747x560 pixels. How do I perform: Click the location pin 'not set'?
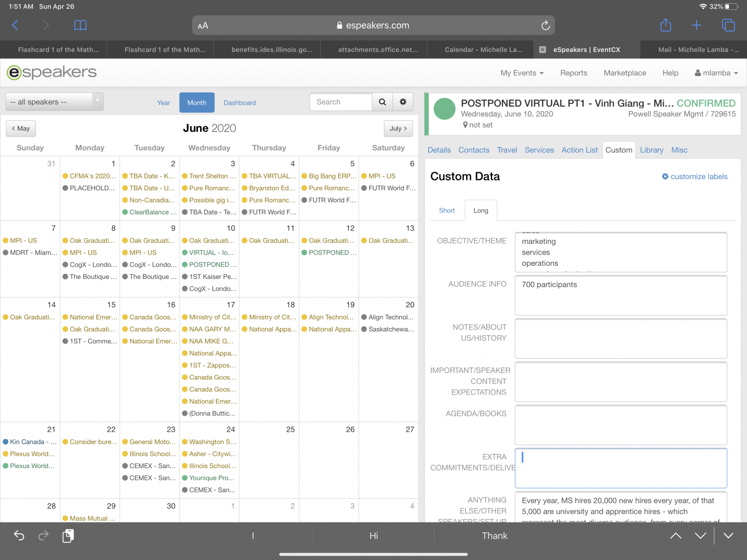477,125
